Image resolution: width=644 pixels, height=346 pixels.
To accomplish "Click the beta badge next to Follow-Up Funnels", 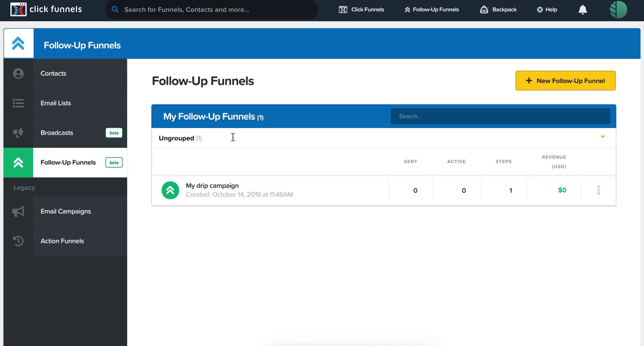I will pyautogui.click(x=114, y=163).
